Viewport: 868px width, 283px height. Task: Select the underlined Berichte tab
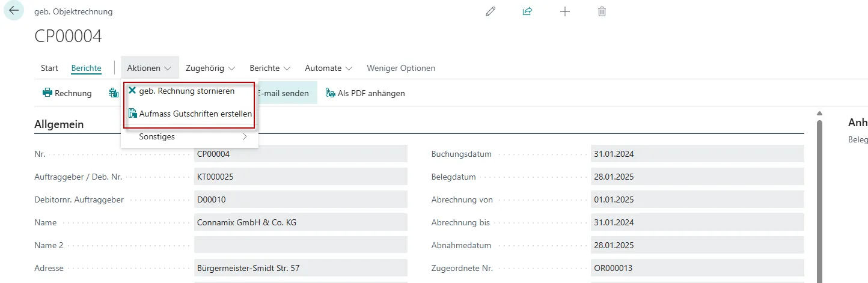tap(86, 68)
